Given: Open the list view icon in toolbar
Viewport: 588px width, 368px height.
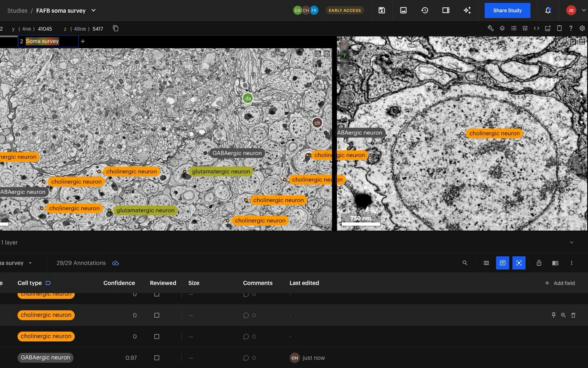Looking at the screenshot, I should click(514, 28).
